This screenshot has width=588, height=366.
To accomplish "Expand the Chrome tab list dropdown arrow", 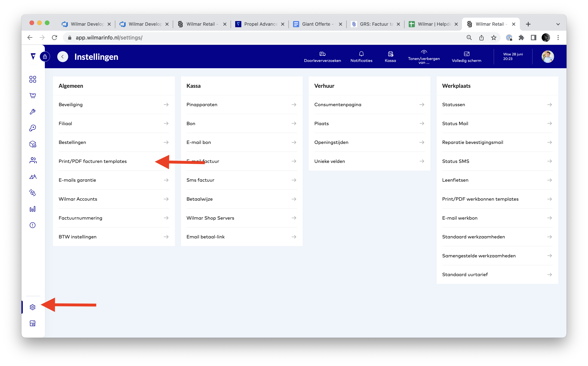I will tap(558, 24).
